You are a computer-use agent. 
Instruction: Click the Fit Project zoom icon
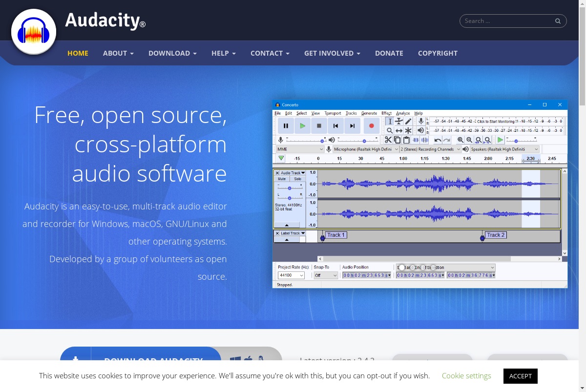coord(487,140)
